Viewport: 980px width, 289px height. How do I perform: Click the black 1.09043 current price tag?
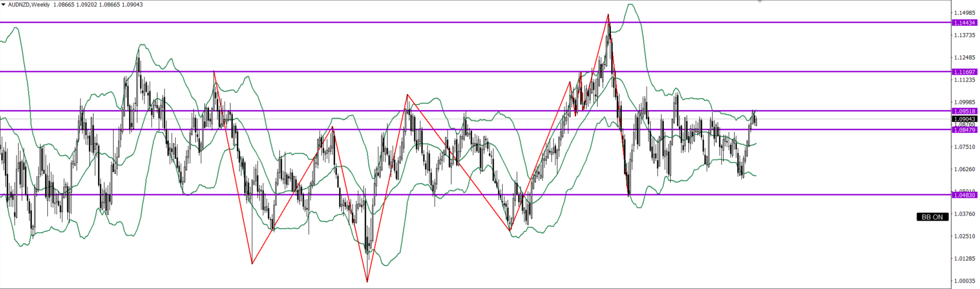coord(965,119)
